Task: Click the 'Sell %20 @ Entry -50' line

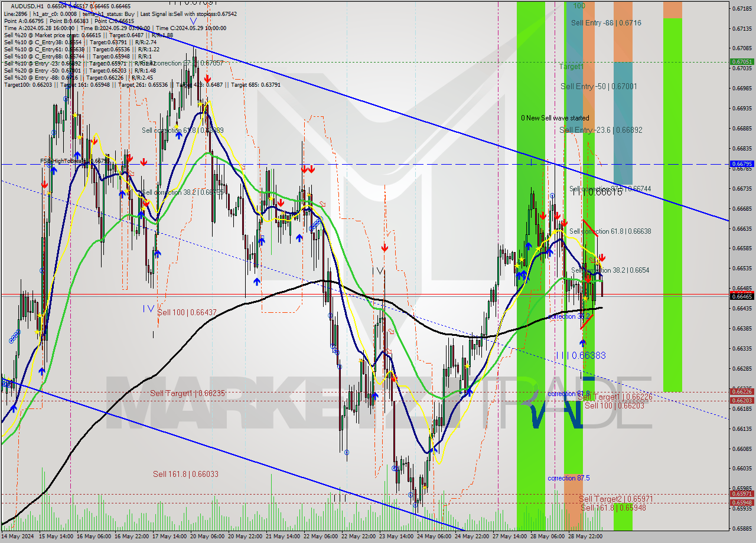Action: [80, 70]
